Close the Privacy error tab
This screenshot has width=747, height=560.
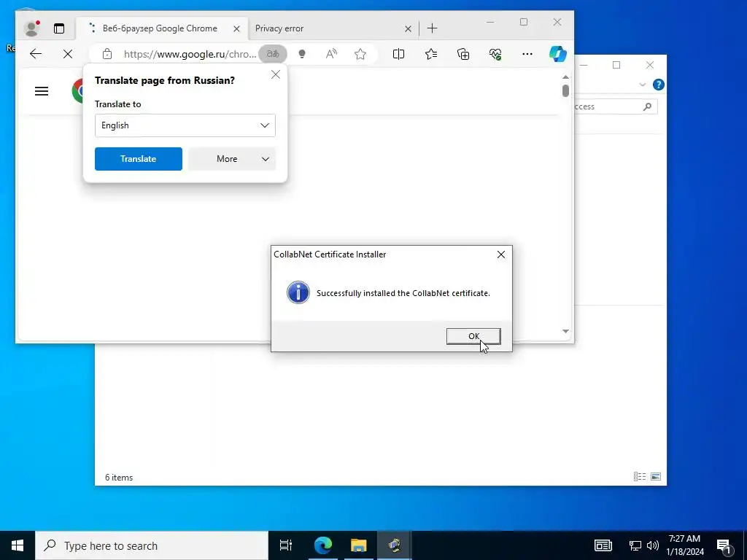click(x=408, y=28)
